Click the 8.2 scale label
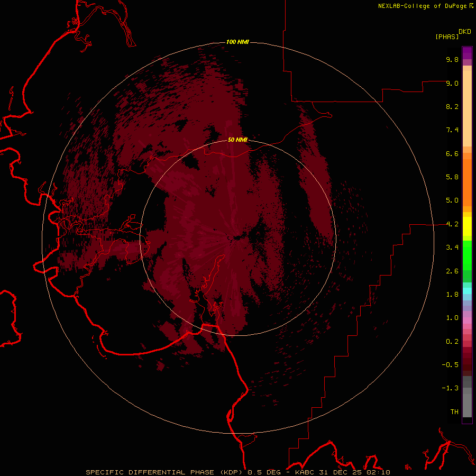Viewport: 476px width, 476px height. [x=452, y=106]
